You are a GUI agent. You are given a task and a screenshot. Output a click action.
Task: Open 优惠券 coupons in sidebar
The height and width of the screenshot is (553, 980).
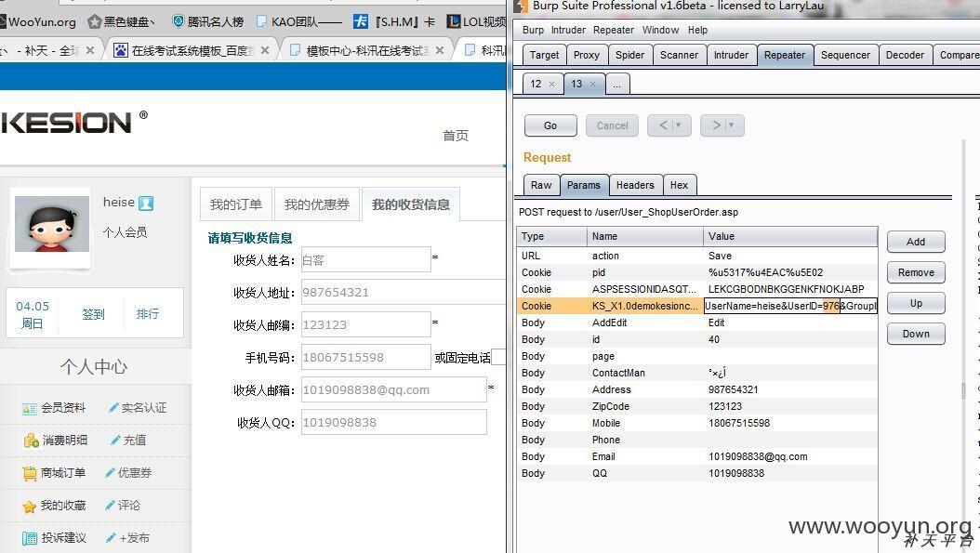(x=128, y=473)
